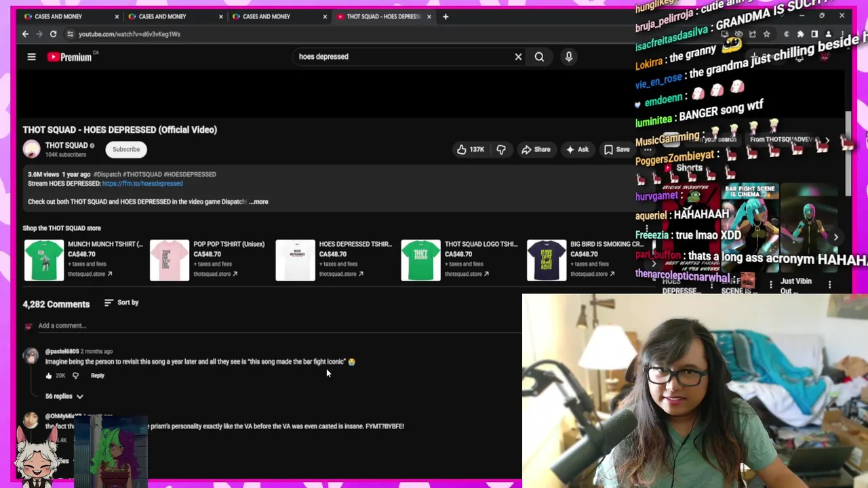868x488 pixels.
Task: Clear the search box with the X
Action: point(518,57)
